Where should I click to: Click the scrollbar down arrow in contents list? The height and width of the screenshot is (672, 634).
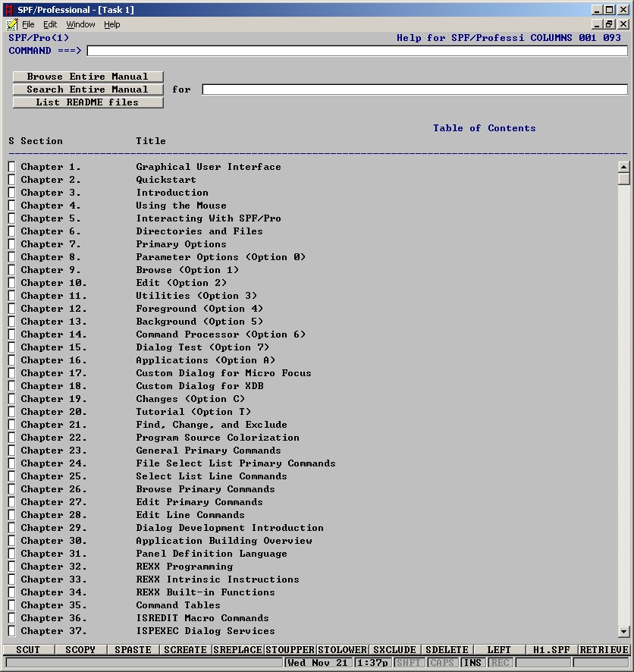click(x=623, y=631)
